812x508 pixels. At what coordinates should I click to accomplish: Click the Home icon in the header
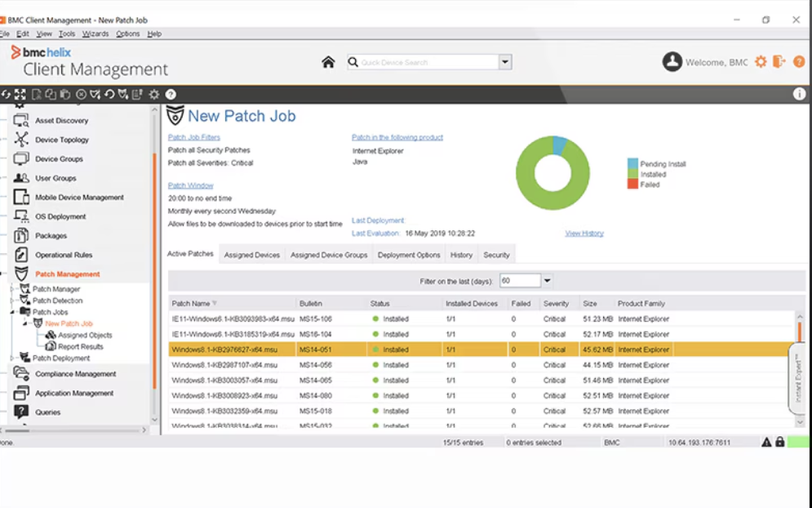pyautogui.click(x=328, y=62)
